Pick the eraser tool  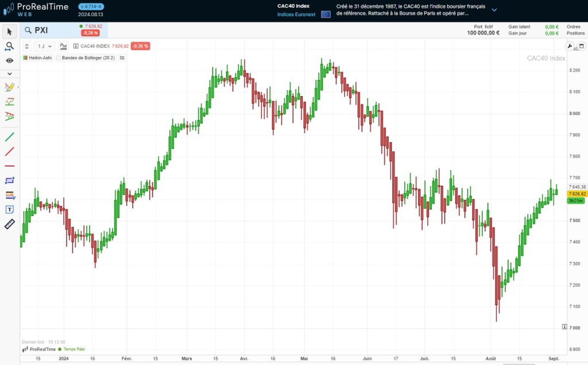[x=10, y=223]
